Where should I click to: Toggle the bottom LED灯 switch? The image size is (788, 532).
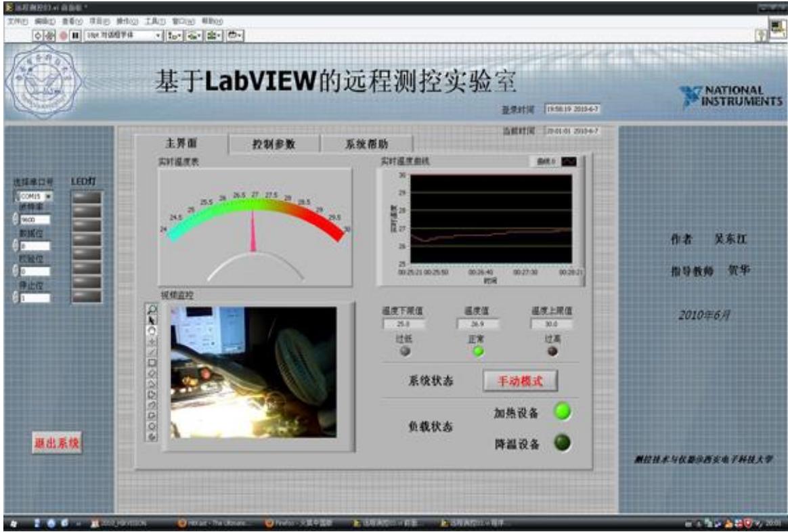click(86, 296)
